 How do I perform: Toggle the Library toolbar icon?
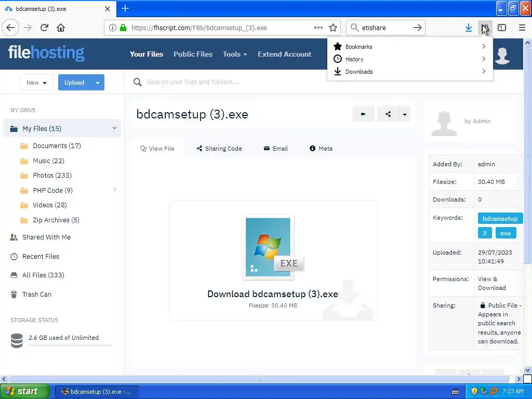[485, 28]
